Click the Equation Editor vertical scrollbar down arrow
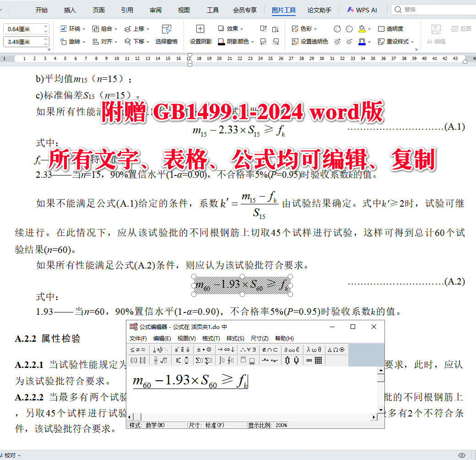476x460 pixels. coord(381,410)
